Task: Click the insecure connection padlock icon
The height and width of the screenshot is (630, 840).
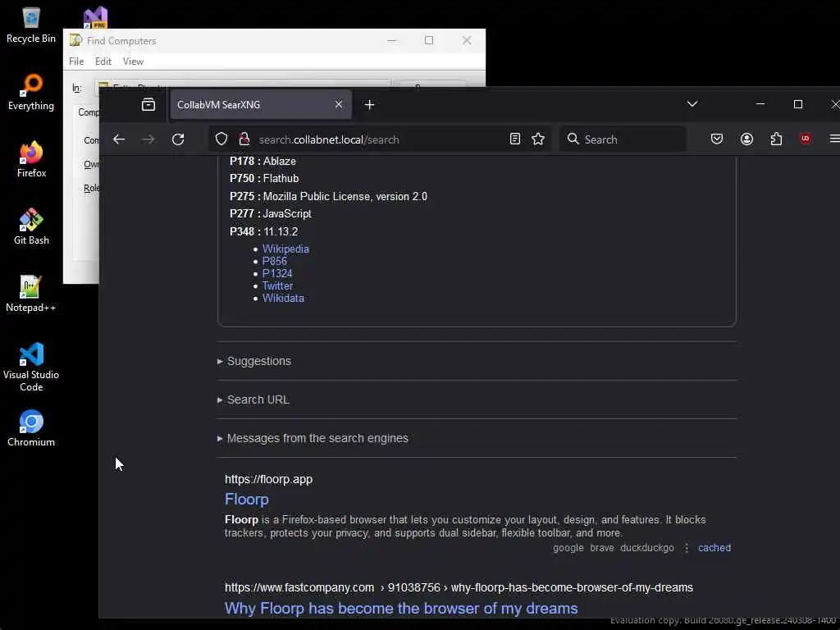Action: (x=244, y=139)
